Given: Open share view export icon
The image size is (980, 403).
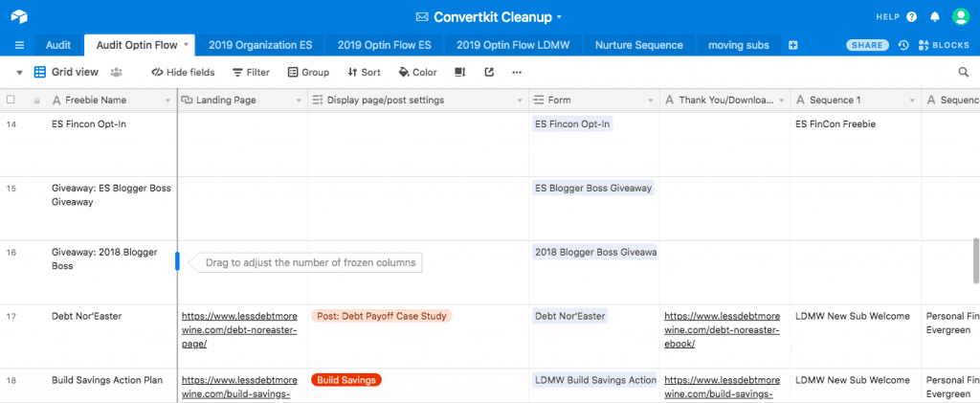Looking at the screenshot, I should 489,73.
